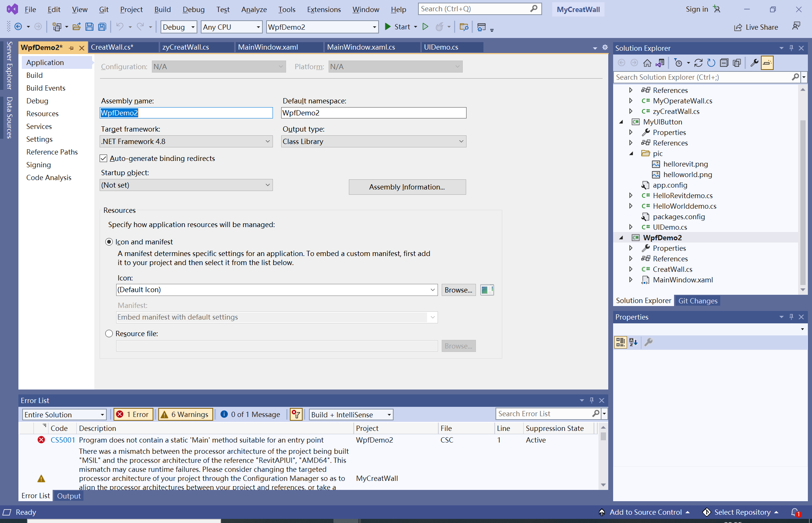Click the Home icon in Solution Explorer
The width and height of the screenshot is (812, 523).
tap(647, 63)
